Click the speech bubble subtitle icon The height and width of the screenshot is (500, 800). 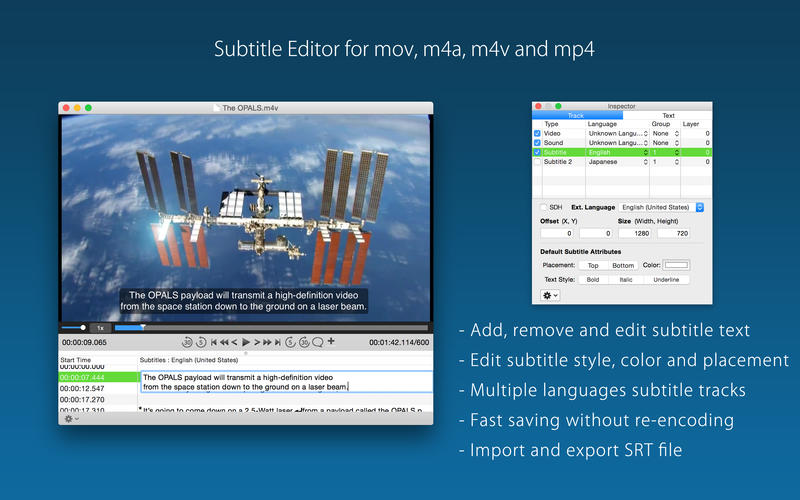[317, 342]
